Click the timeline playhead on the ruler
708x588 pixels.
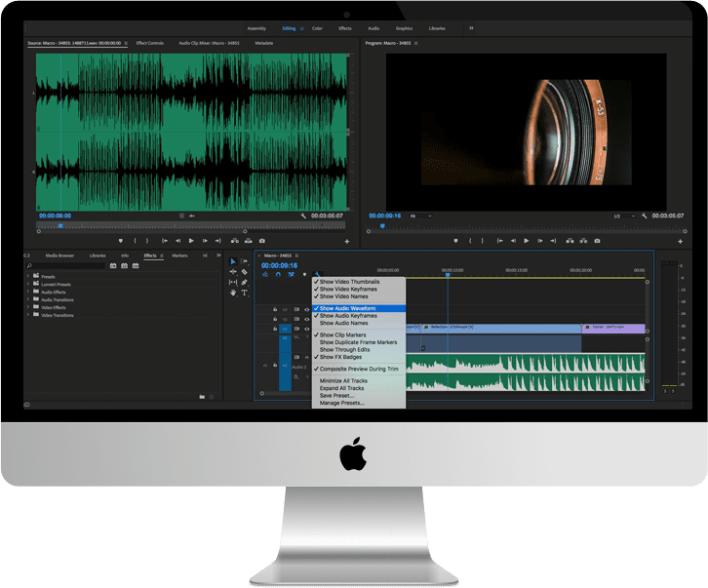448,275
